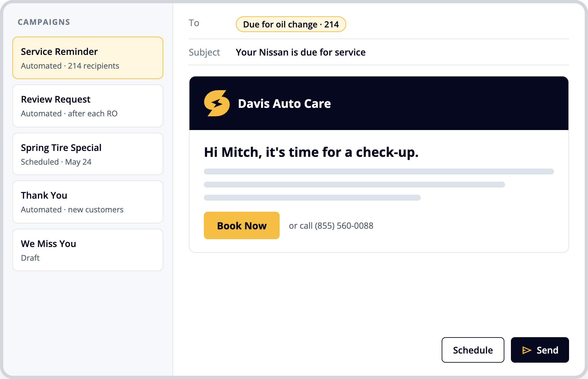Select the 'Due for oil change · 214' recipient chip
The image size is (588, 379).
point(291,24)
